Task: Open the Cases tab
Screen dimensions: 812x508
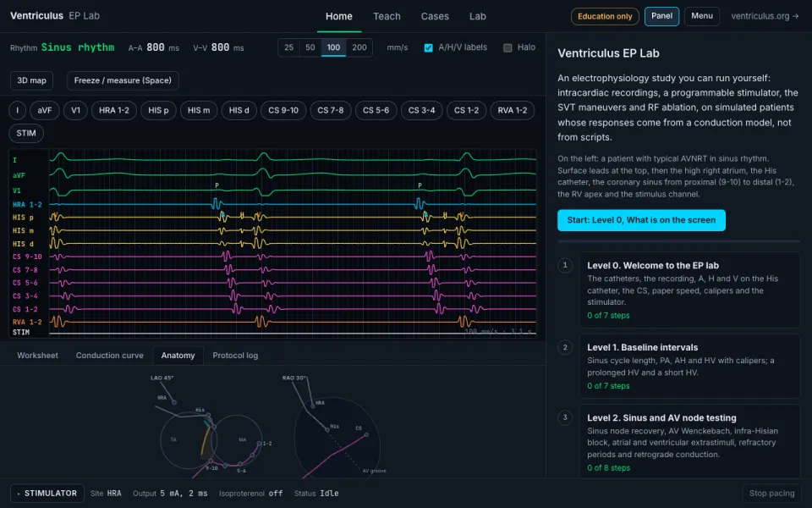Action: tap(435, 16)
